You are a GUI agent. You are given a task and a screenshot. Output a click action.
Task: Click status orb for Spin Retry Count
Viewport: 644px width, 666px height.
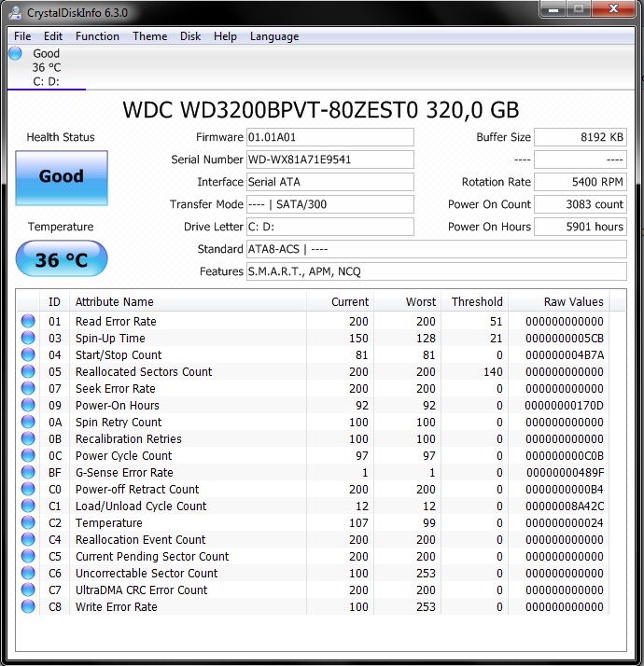[28, 422]
